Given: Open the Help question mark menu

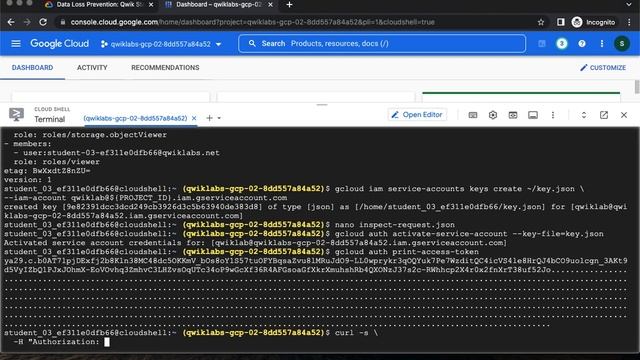Looking at the screenshot, I should coord(582,44).
